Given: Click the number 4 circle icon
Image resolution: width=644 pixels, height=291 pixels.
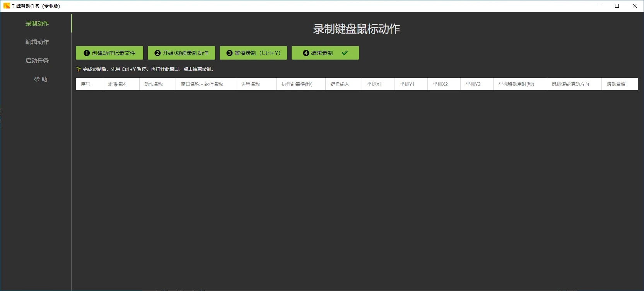Looking at the screenshot, I should tap(306, 53).
